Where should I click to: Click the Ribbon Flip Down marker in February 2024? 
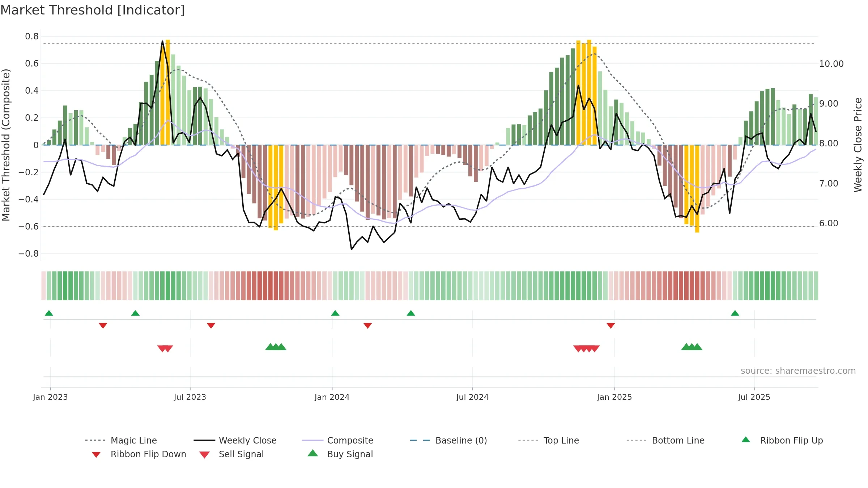tap(367, 326)
